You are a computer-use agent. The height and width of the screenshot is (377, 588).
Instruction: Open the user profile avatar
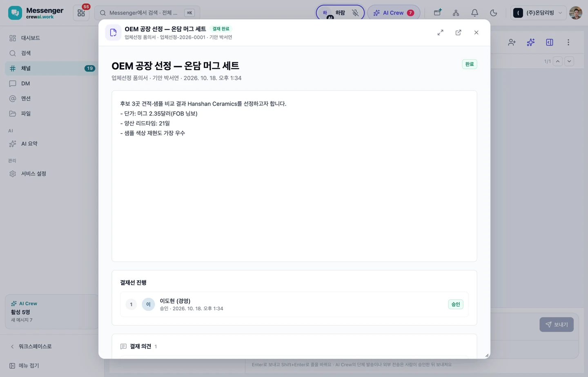[576, 13]
